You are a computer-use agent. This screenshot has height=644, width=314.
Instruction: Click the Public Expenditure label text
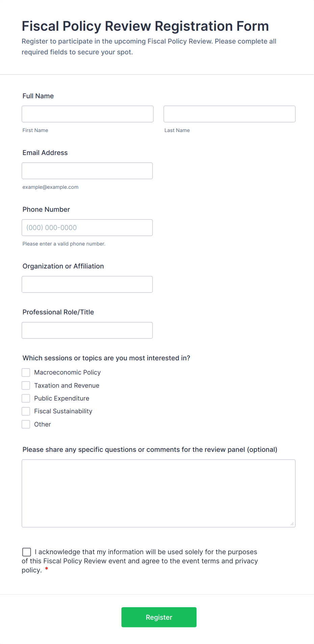[62, 398]
